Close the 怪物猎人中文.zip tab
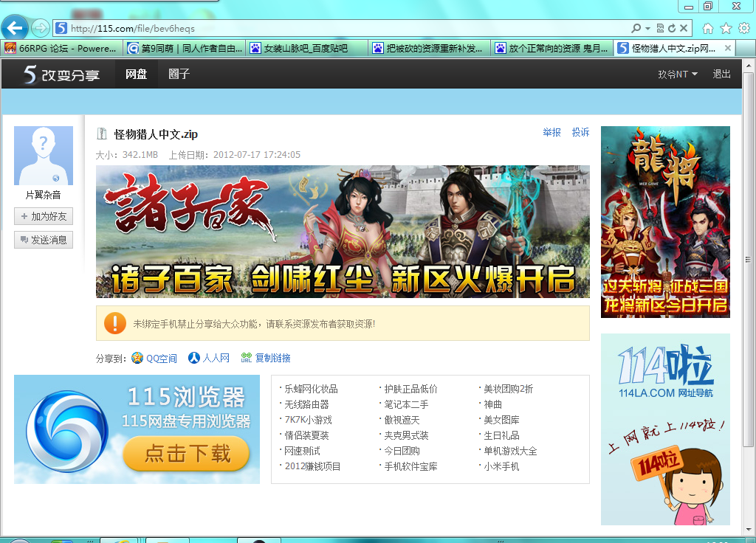The image size is (756, 543). pos(727,48)
